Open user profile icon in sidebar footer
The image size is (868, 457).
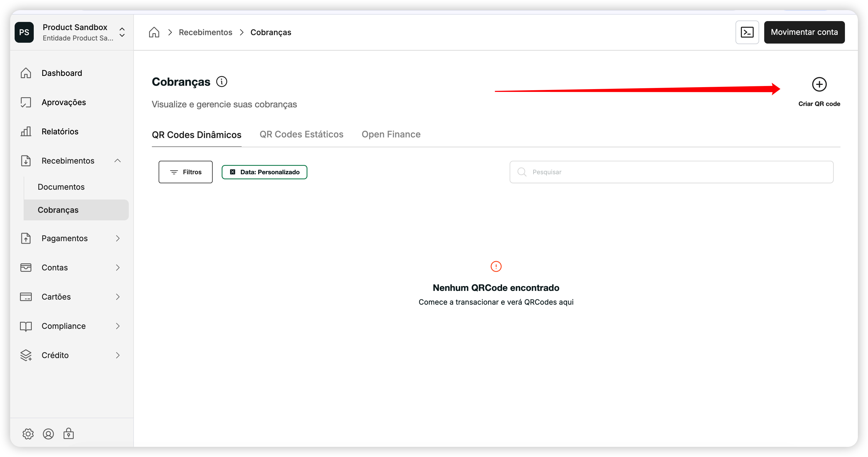tap(48, 434)
